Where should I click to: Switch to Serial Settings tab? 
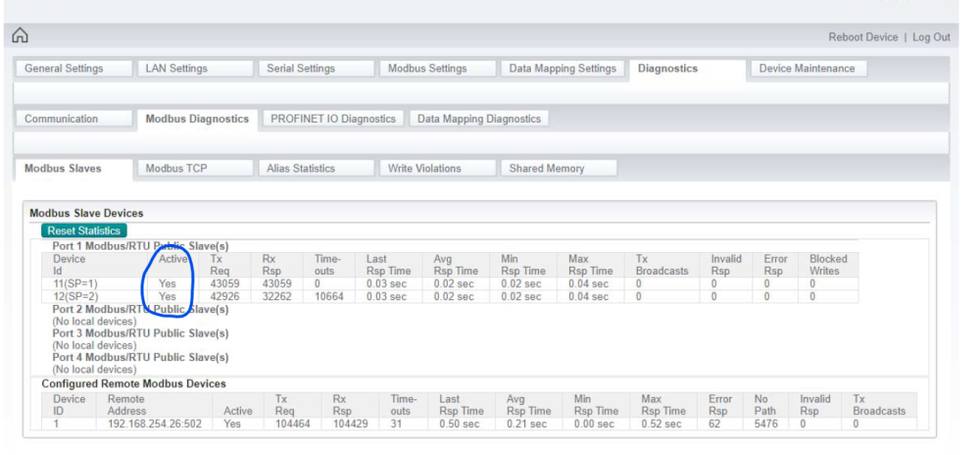301,69
